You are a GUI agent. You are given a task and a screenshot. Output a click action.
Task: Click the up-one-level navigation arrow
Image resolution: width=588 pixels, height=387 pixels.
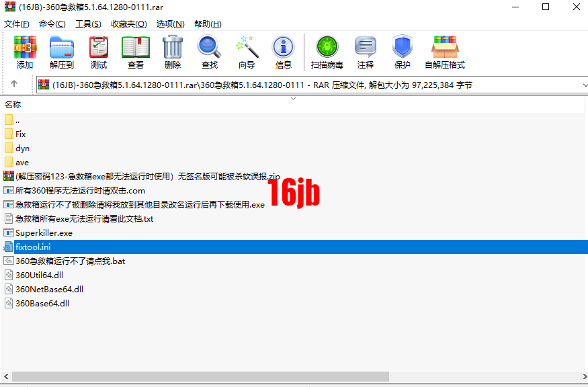click(15, 84)
